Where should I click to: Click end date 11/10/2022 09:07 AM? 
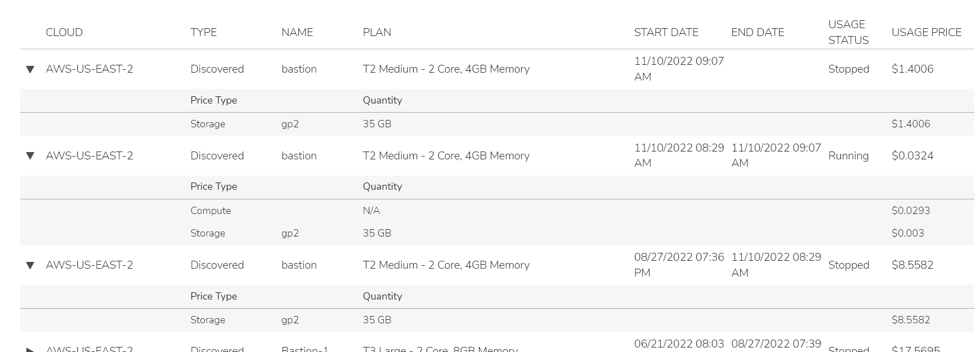coord(775,155)
